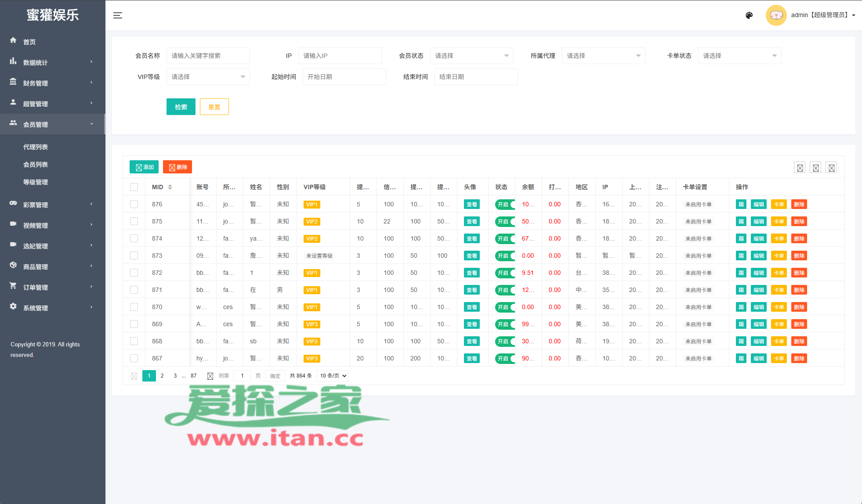Change the 10 条/页 page size dropdown
This screenshot has height=504, width=862.
pos(333,376)
